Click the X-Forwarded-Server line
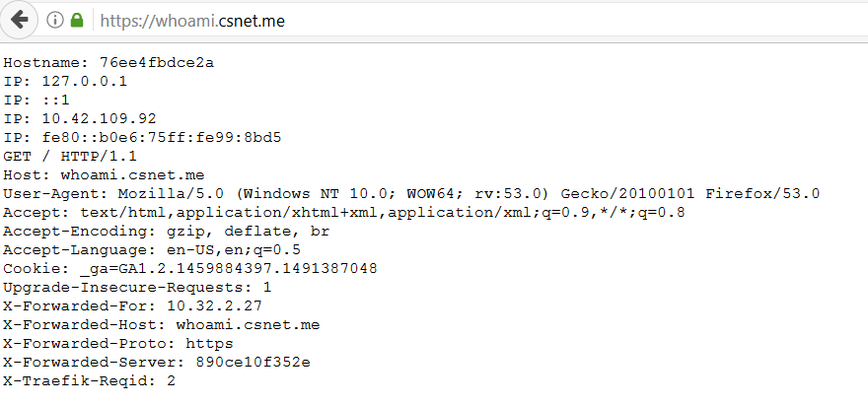The width and height of the screenshot is (868, 405). (x=157, y=362)
